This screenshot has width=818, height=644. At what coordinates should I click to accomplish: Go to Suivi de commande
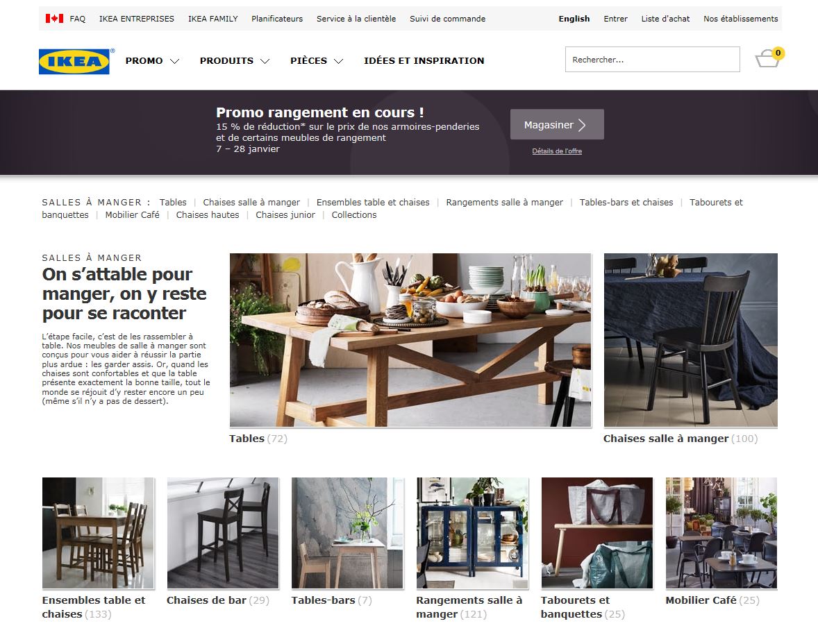[x=447, y=18]
